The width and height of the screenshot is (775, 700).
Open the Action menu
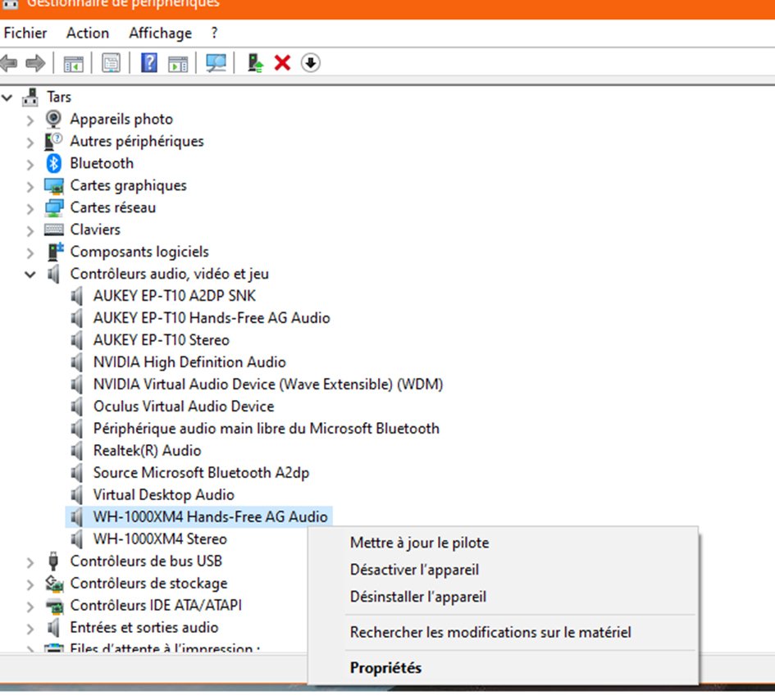pyautogui.click(x=88, y=33)
